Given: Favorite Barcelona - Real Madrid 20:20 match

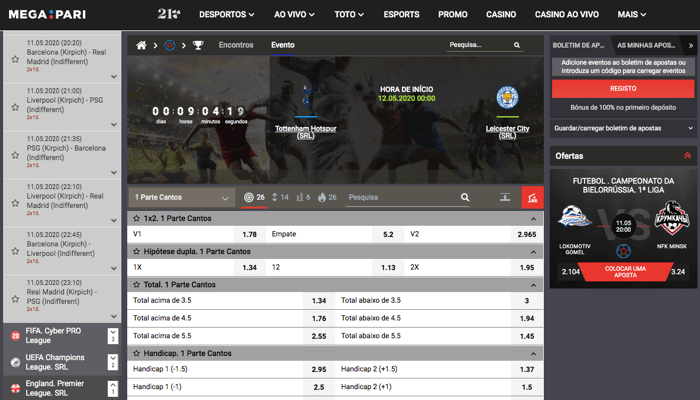Looking at the screenshot, I should [15, 59].
